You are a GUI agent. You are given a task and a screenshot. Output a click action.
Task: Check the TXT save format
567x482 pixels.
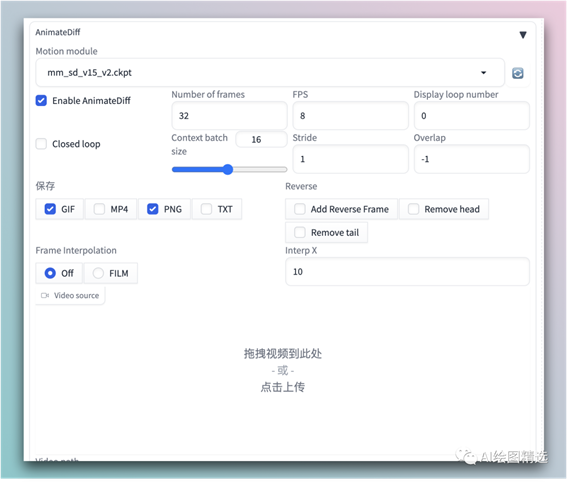[x=206, y=209]
